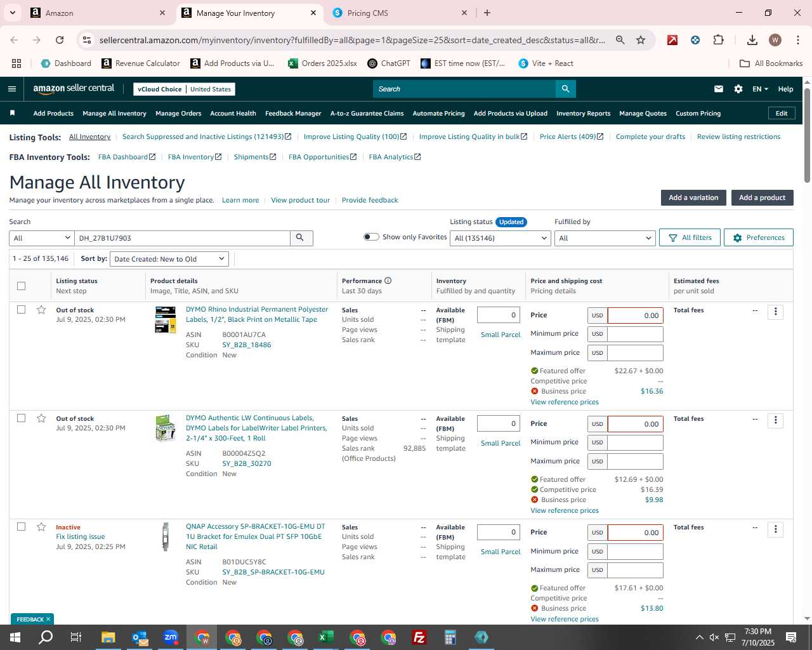Open inventory Preferences button
The image size is (812, 650).
coord(759,237)
